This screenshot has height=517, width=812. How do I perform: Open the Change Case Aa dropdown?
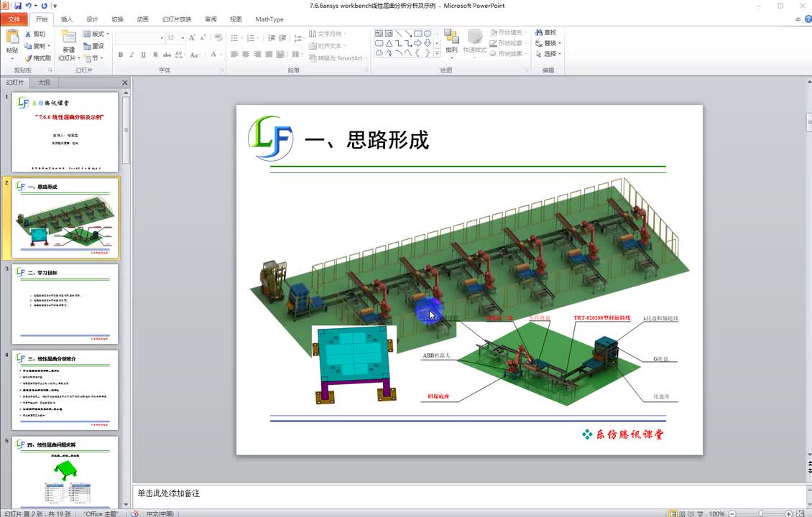(195, 55)
